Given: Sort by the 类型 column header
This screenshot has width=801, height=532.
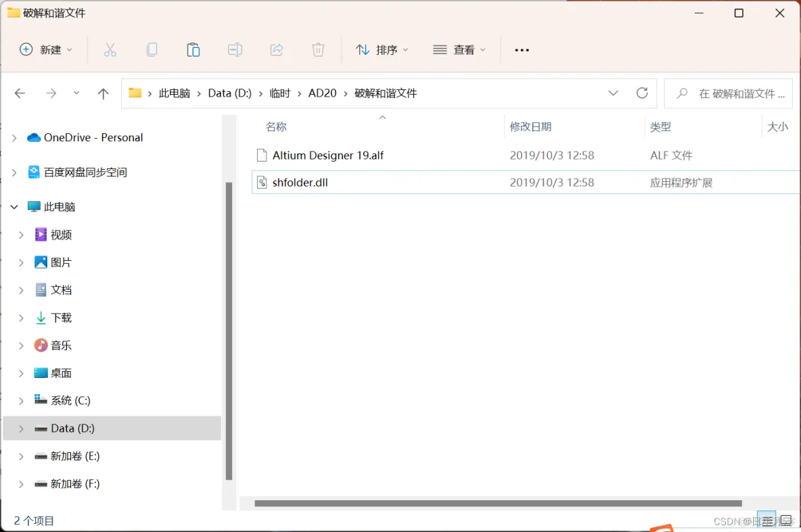Looking at the screenshot, I should pyautogui.click(x=660, y=126).
